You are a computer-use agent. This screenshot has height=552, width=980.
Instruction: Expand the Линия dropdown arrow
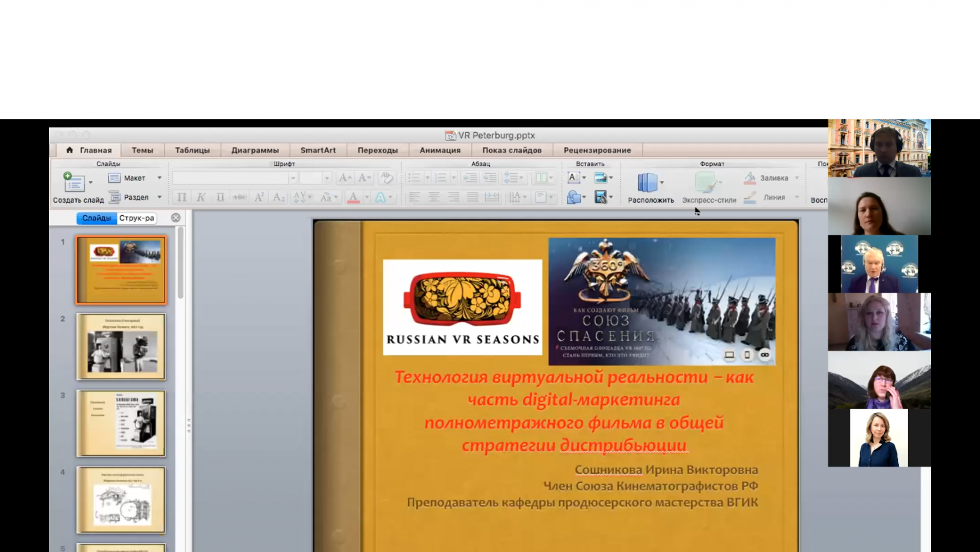[797, 197]
